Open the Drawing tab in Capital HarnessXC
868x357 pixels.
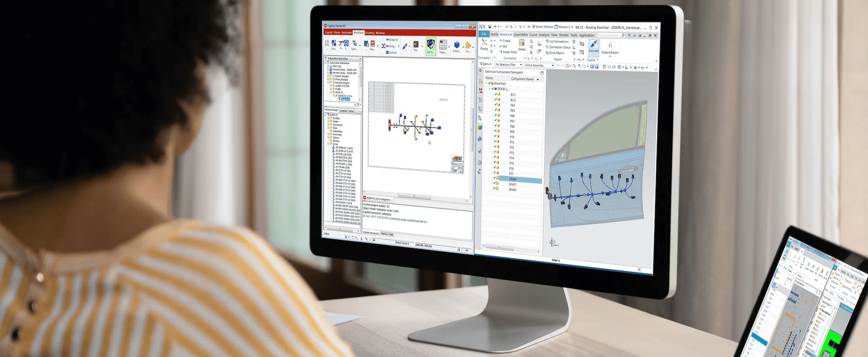370,33
